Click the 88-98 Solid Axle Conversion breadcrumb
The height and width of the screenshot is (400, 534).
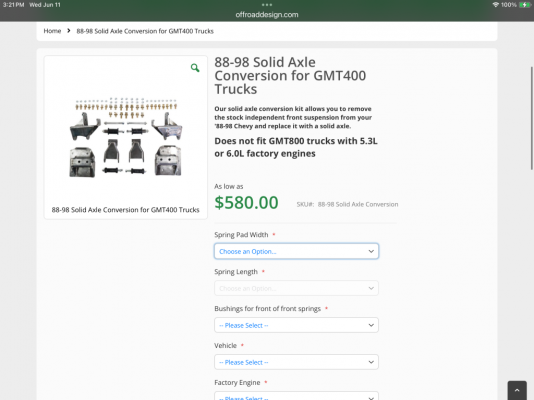pos(145,31)
